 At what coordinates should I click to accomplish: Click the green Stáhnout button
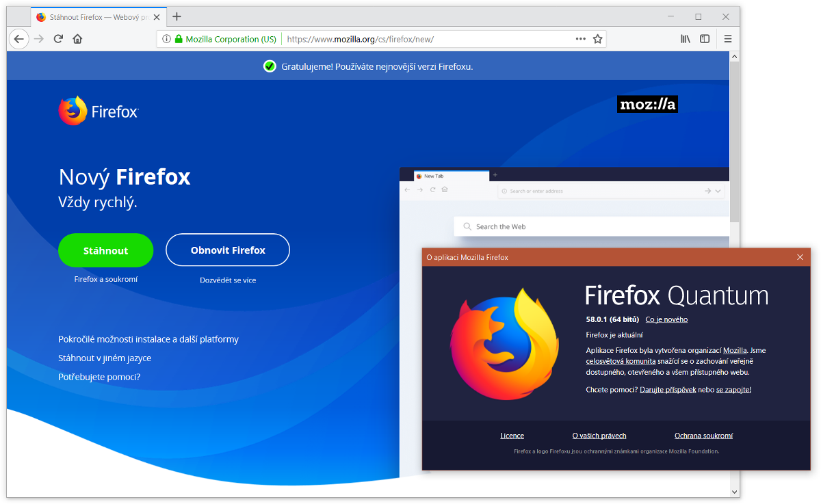tap(106, 250)
